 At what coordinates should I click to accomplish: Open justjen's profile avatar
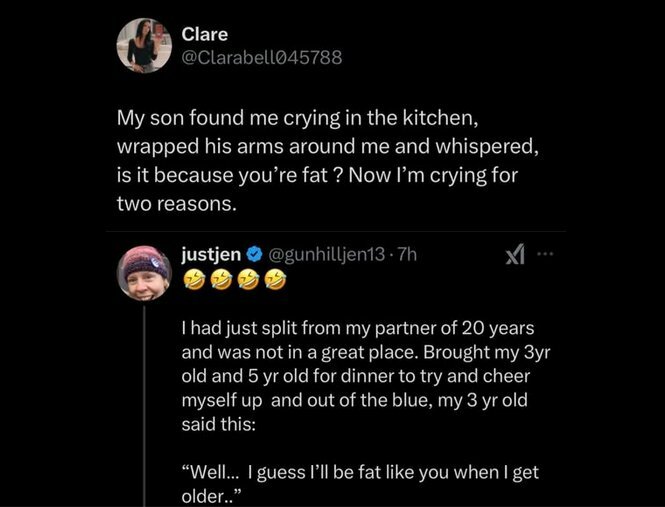[145, 271]
